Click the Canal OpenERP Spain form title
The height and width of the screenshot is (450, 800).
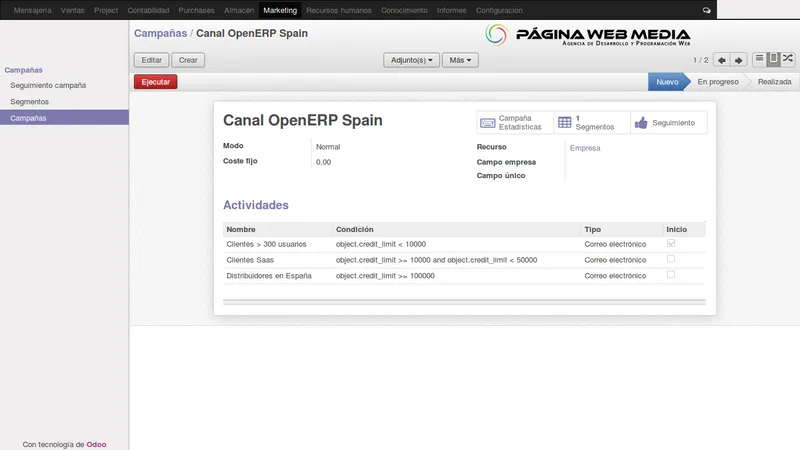(x=303, y=120)
